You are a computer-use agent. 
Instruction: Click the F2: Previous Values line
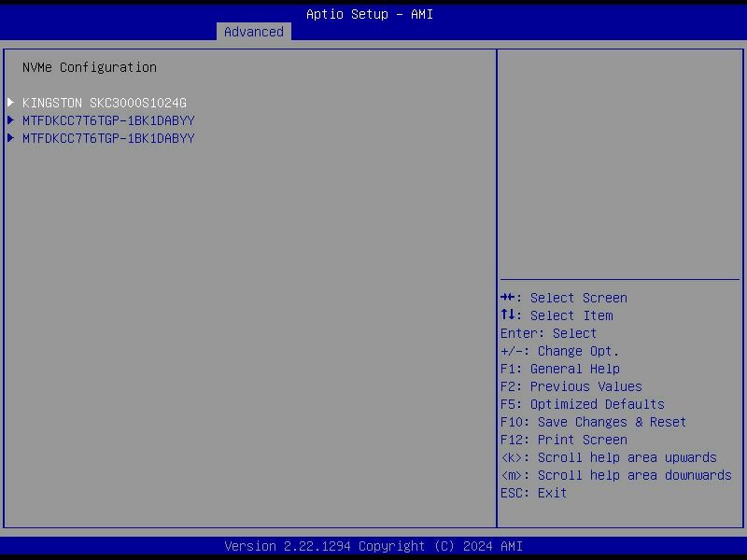[571, 386]
